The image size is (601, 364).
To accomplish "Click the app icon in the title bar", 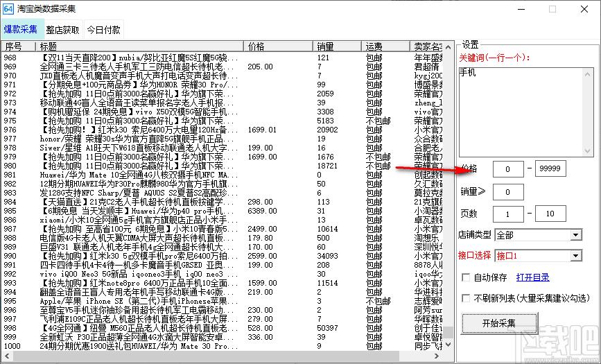I will pos(8,9).
